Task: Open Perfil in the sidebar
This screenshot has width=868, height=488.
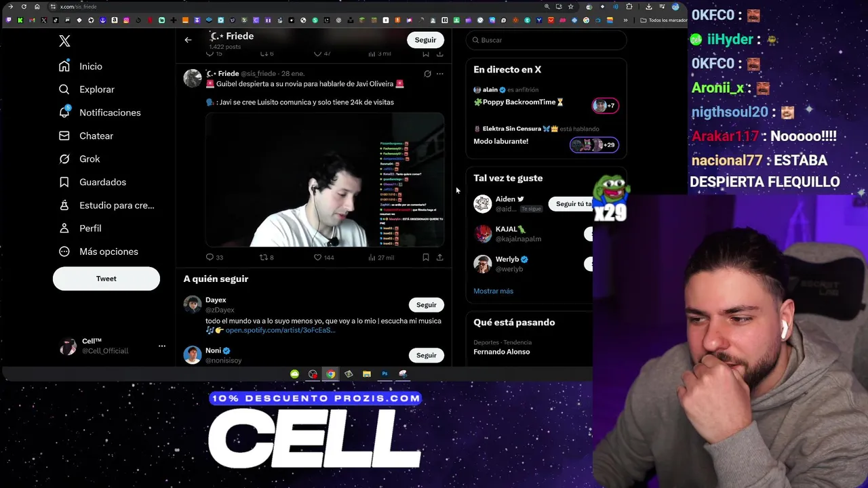Action: [79, 228]
